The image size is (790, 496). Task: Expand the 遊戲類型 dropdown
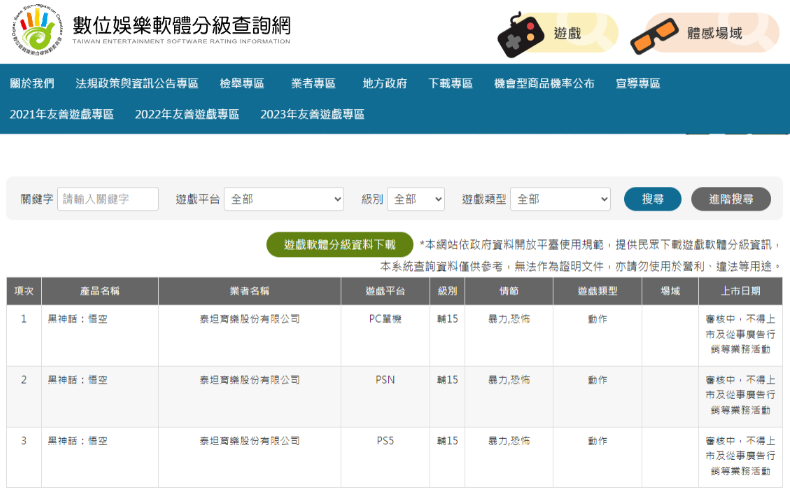coord(560,199)
